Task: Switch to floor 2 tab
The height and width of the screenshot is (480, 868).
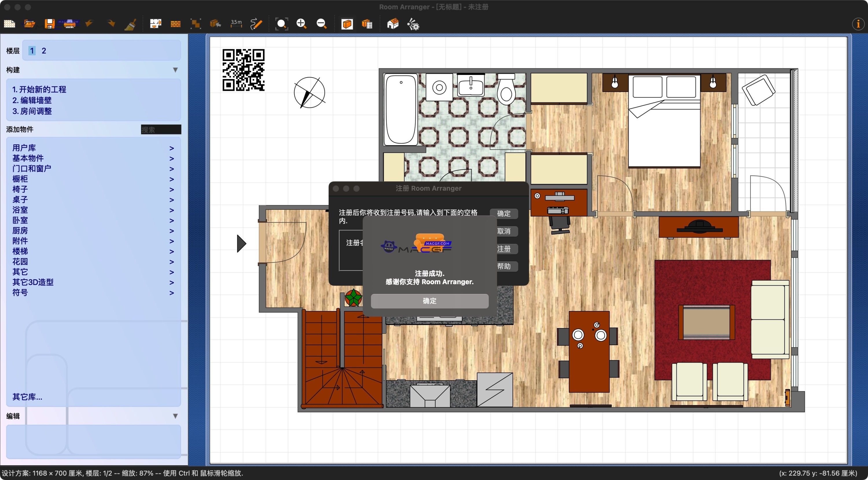Action: tap(44, 51)
